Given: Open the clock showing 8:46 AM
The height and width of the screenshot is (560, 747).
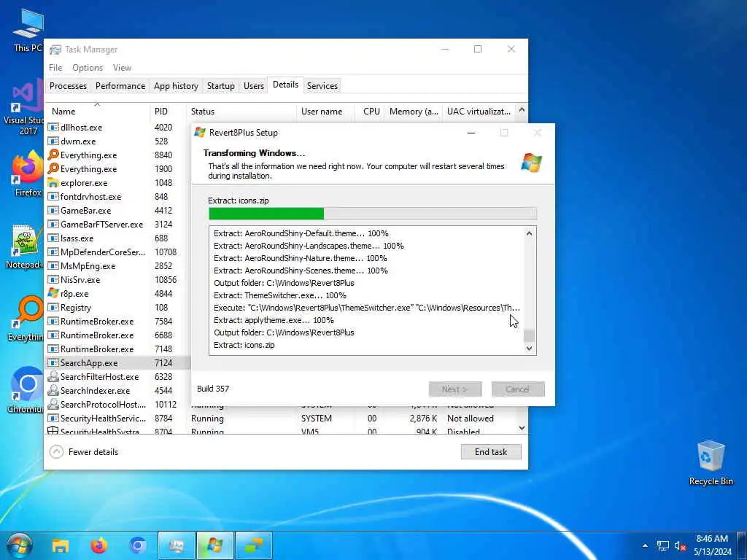Looking at the screenshot, I should coord(712,545).
